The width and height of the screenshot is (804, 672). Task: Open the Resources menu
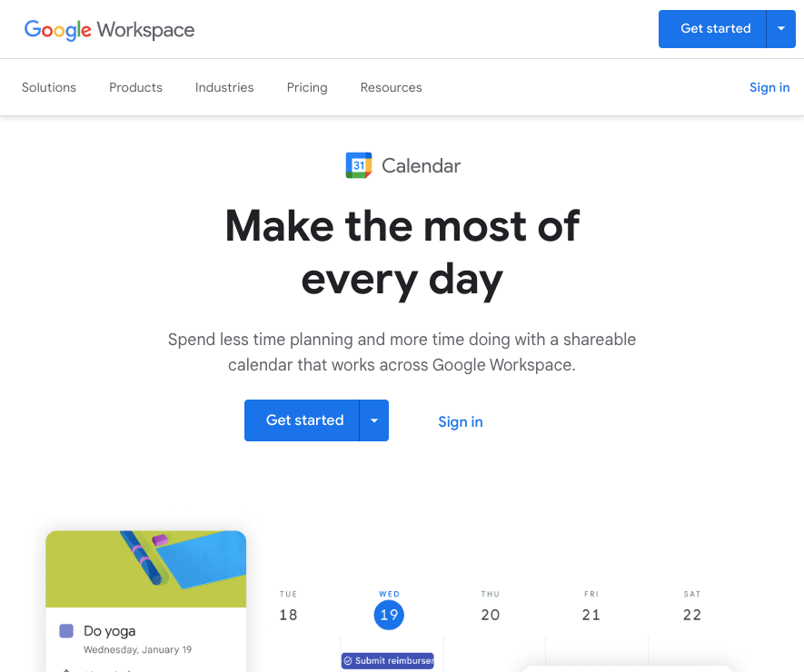pyautogui.click(x=391, y=87)
